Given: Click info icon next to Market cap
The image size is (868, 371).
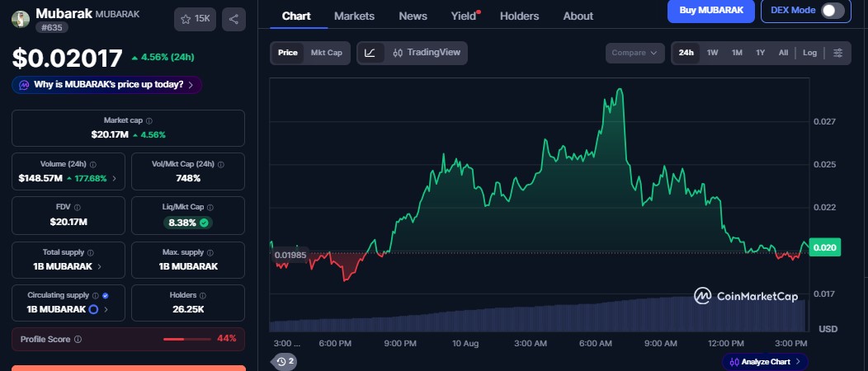Looking at the screenshot, I should (x=149, y=120).
